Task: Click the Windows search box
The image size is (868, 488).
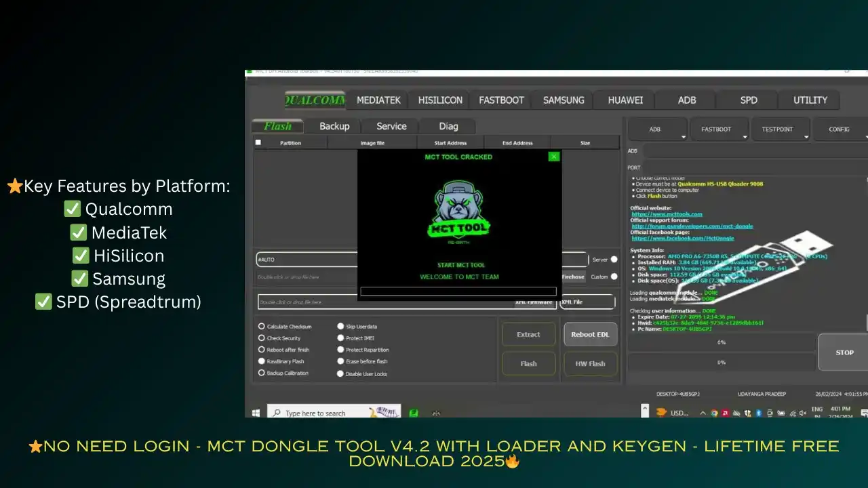Action: 334,413
